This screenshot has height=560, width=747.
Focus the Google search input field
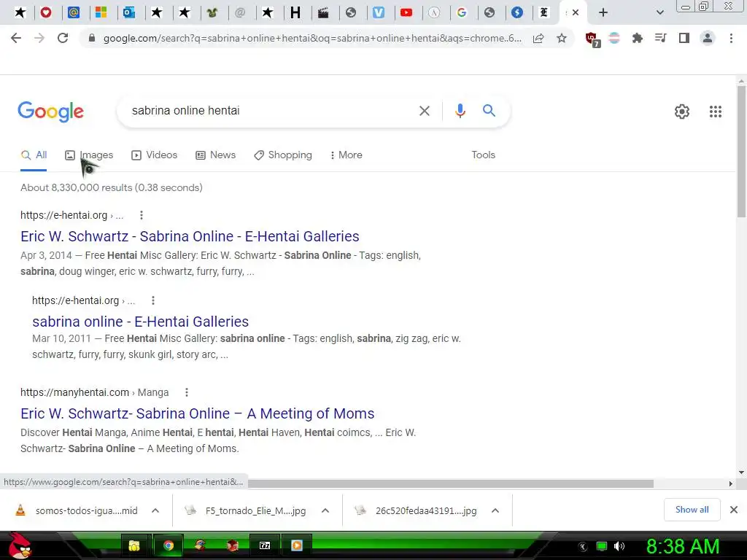[271, 111]
